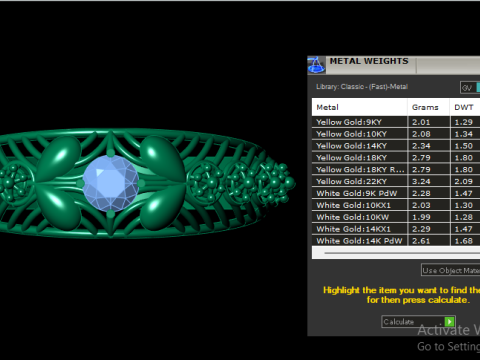The width and height of the screenshot is (480, 360).
Task: Open the GV dropdown field
Action: tap(470, 88)
